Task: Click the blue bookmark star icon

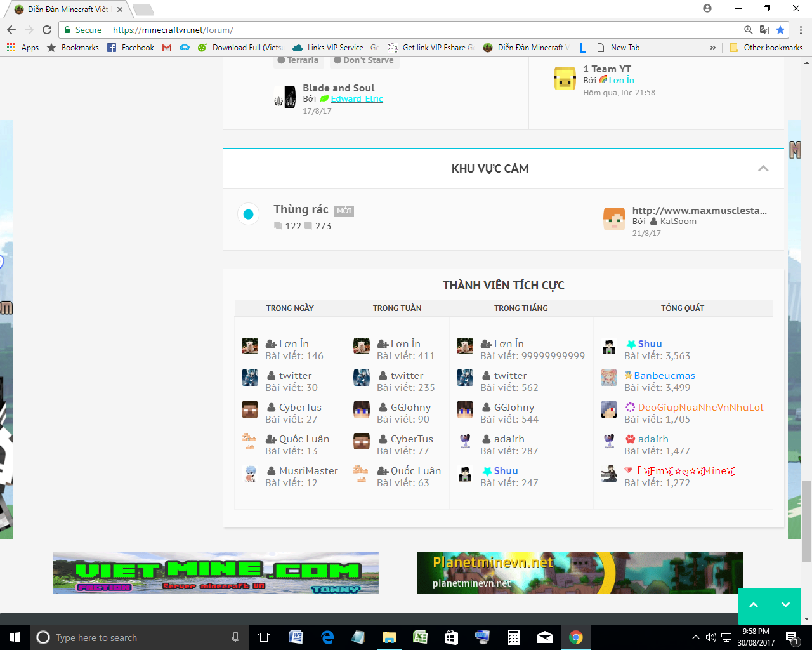Action: pyautogui.click(x=780, y=30)
